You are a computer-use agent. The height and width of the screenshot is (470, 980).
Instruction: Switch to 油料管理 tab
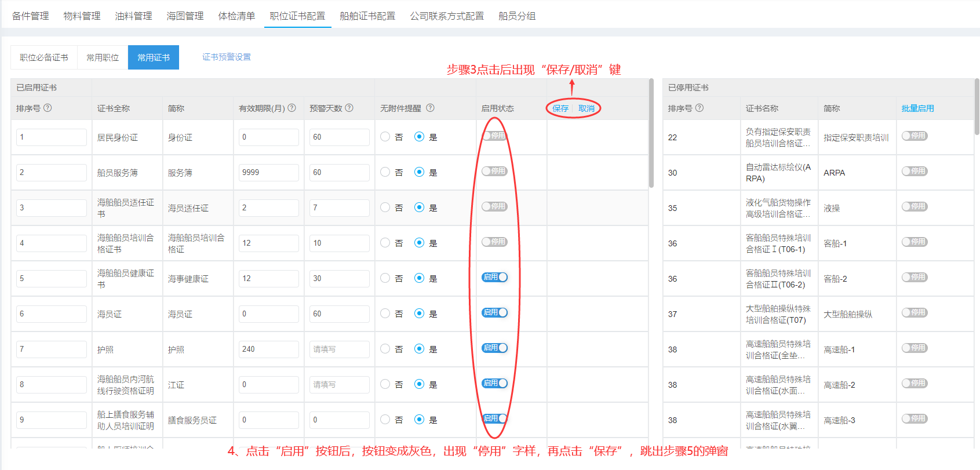click(x=133, y=16)
